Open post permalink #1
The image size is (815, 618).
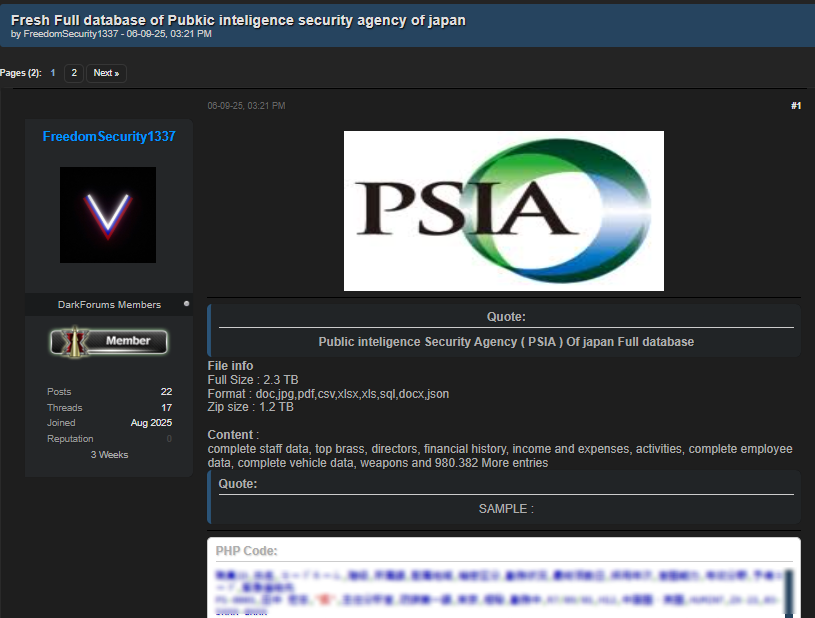(x=796, y=106)
